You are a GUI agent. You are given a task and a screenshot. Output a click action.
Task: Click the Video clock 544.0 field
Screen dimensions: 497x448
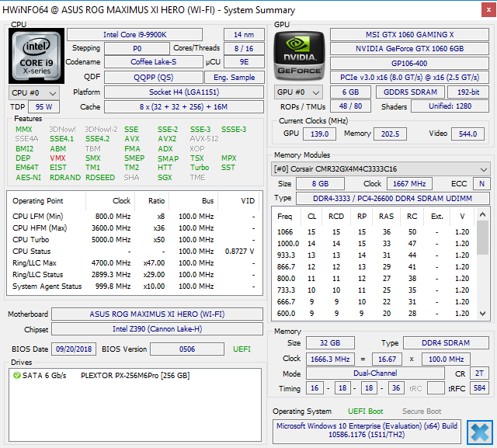point(467,134)
